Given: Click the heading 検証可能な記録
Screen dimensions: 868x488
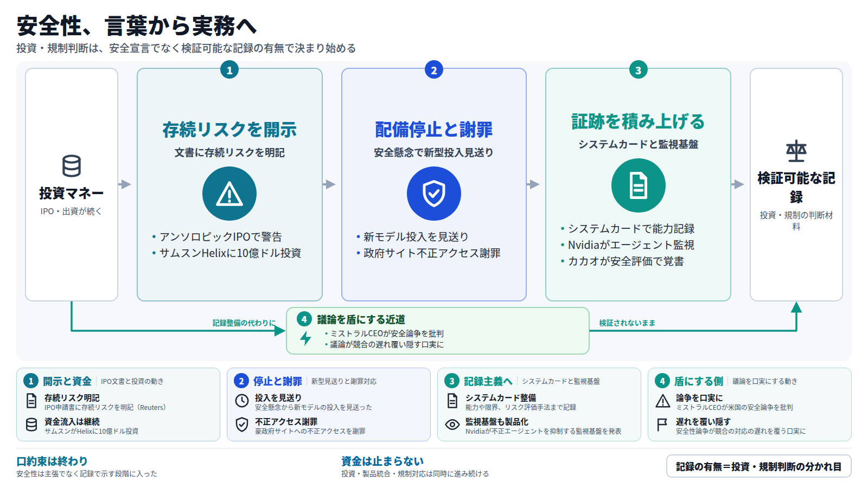Looking at the screenshot, I should (796, 187).
